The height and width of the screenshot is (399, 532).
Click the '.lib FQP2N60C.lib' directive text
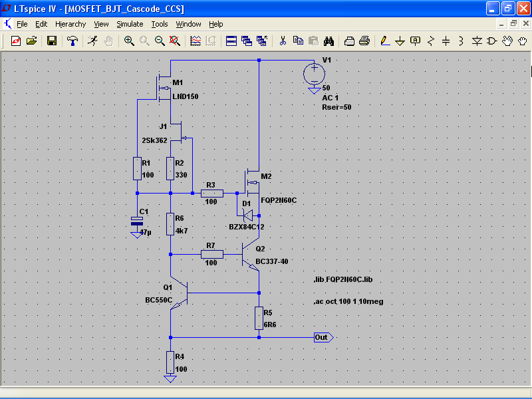pos(343,279)
